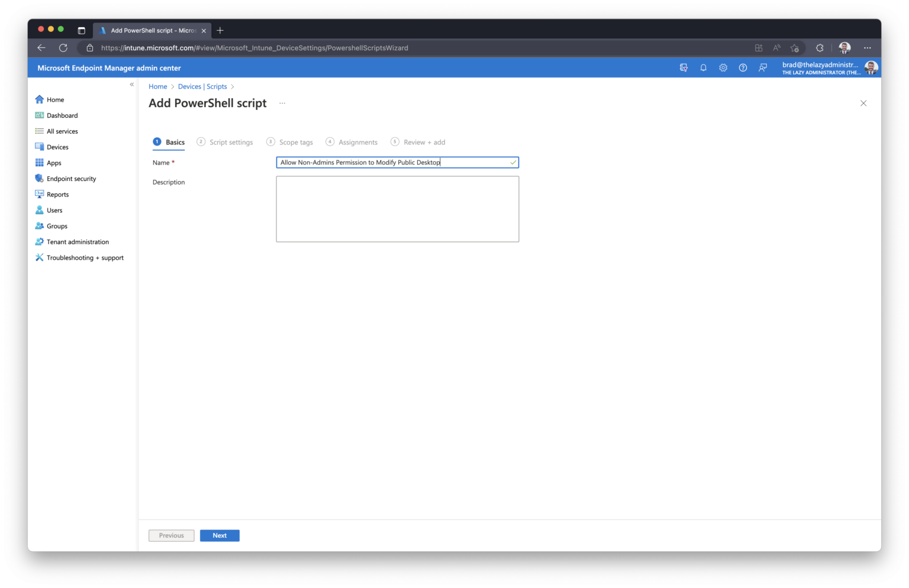
Task: Open browser extensions icon
Action: (820, 48)
